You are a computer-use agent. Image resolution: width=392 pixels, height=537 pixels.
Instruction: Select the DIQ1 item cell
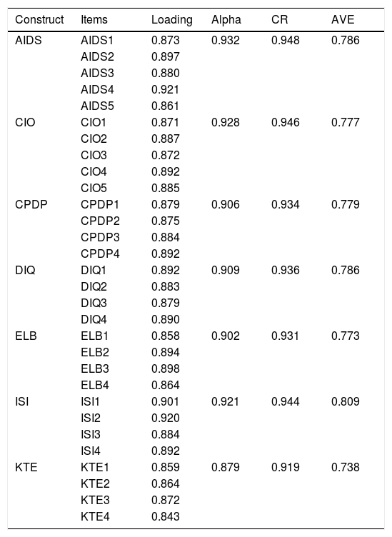click(x=94, y=270)
